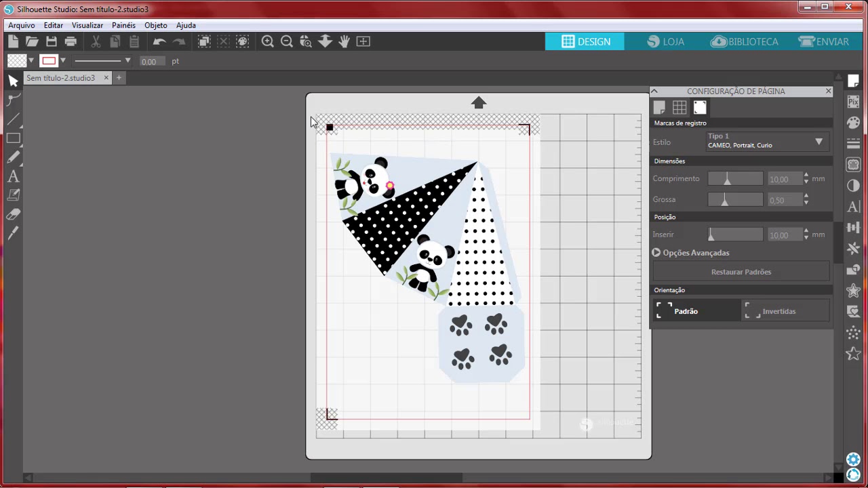Create a new document with the New icon
The image size is (868, 488).
13,41
